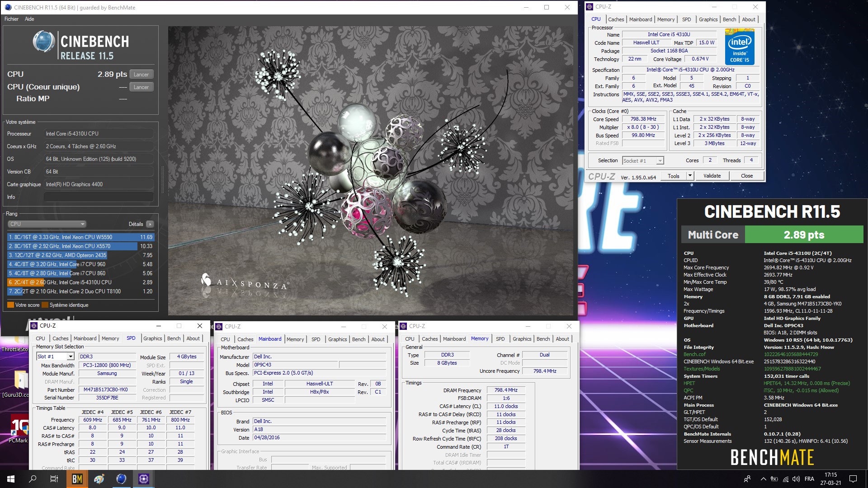Open taskbar search magnifier
Viewport: 868px width, 488px height.
pos(33,479)
